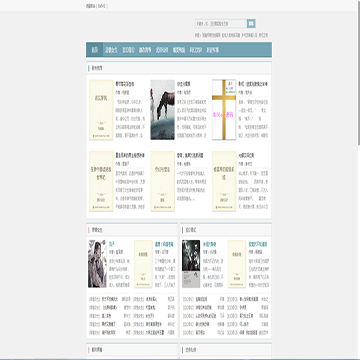Image resolution: width=360 pixels, height=360 pixels.
Task: Open the middle beige cover in the second recommended row
Action: 162,181
